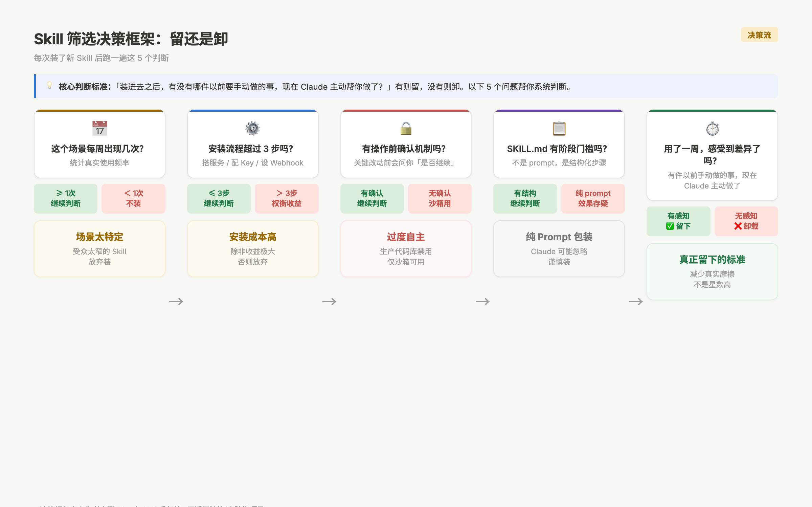Open the 过度自主 outcome card
This screenshot has width=812, height=507.
[x=406, y=249]
